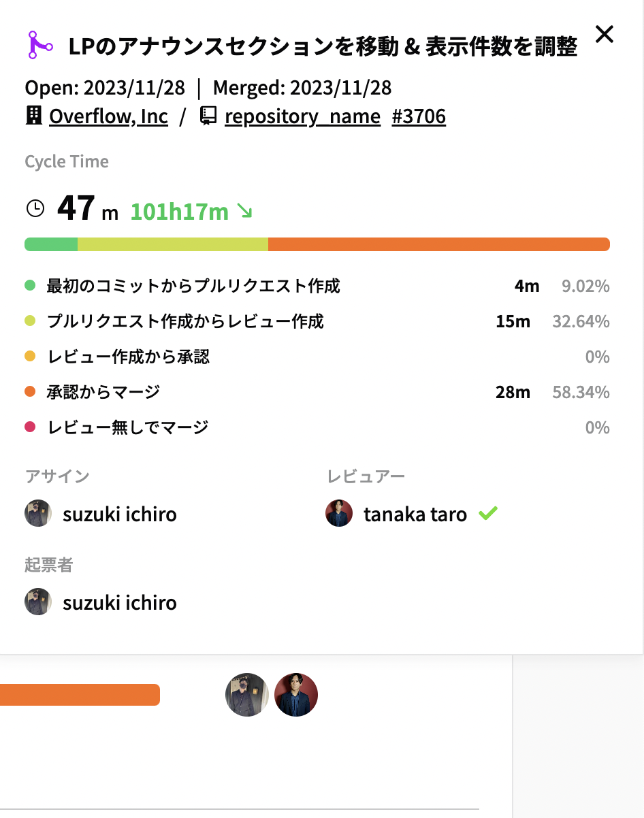
Task: Click the building icon beside Overflow, Inc
Action: click(33, 116)
